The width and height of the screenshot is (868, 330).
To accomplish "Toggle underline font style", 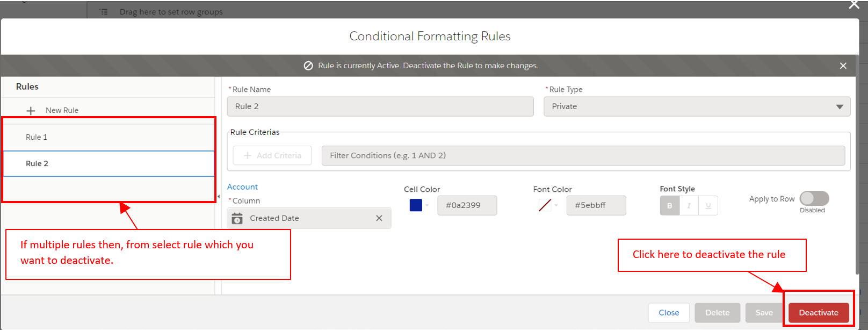I will point(708,205).
